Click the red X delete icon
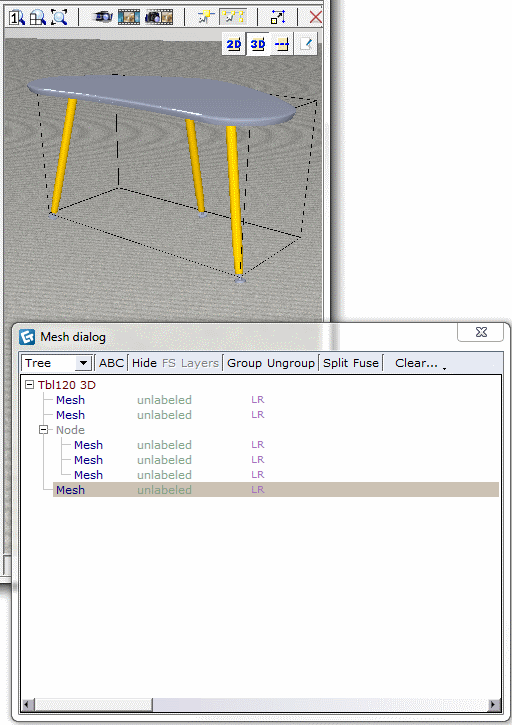Viewport: 512px width, 725px height. [316, 18]
